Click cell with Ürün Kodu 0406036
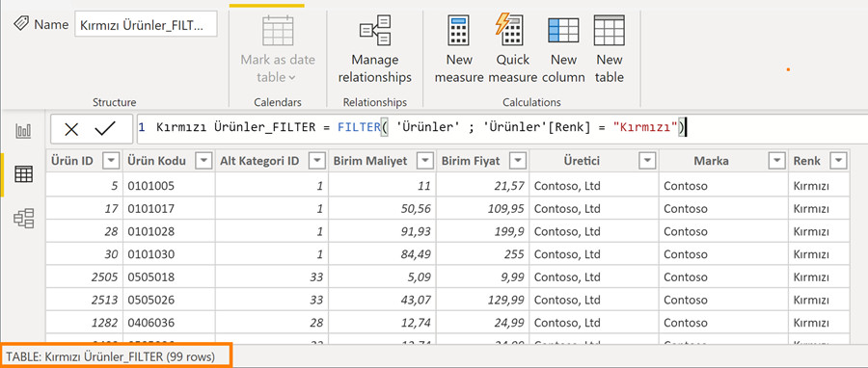 click(x=169, y=322)
